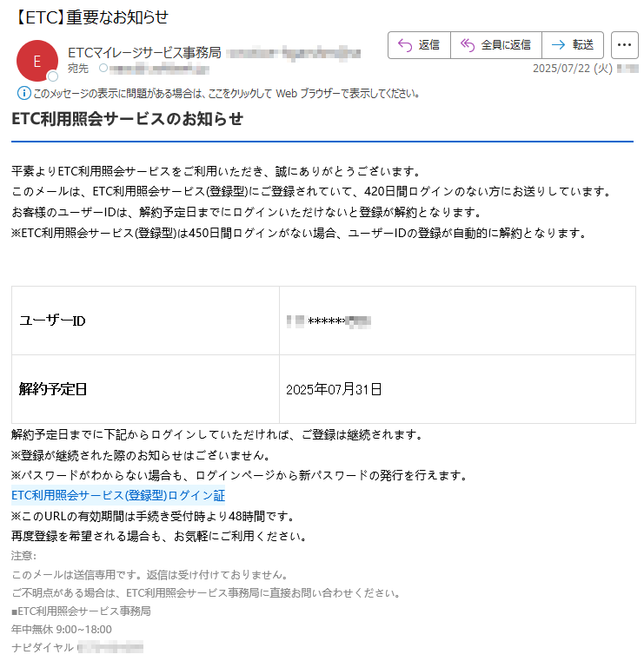Click the recipient presence circle next to 宛先
Screen dimensions: 644x661
click(103, 68)
